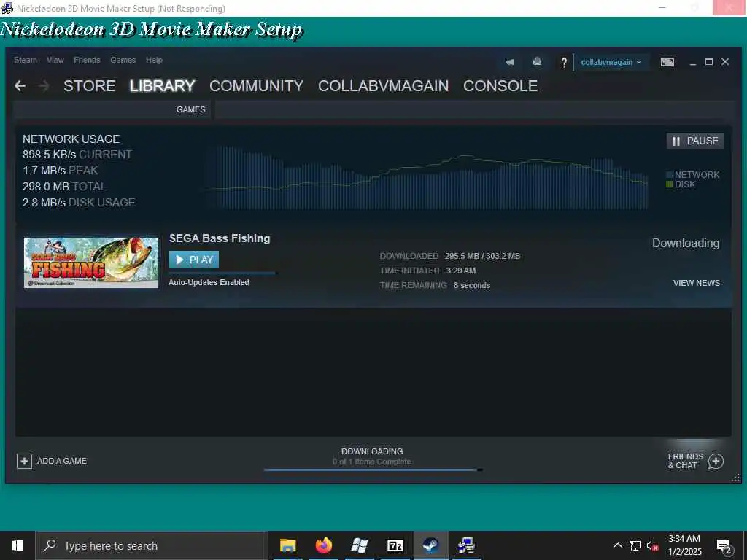This screenshot has height=560, width=747.
Task: Click the '3:29 AM' time initiated value
Action: coord(461,271)
